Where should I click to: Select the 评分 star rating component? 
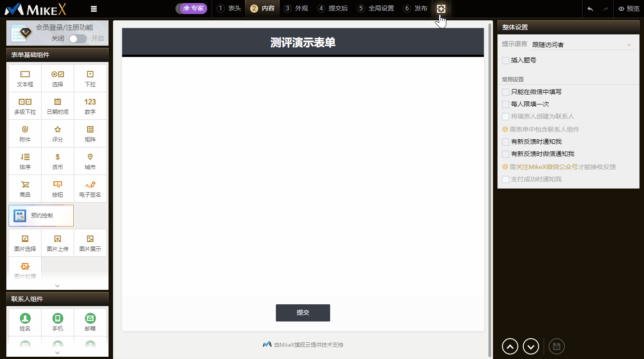tap(57, 133)
